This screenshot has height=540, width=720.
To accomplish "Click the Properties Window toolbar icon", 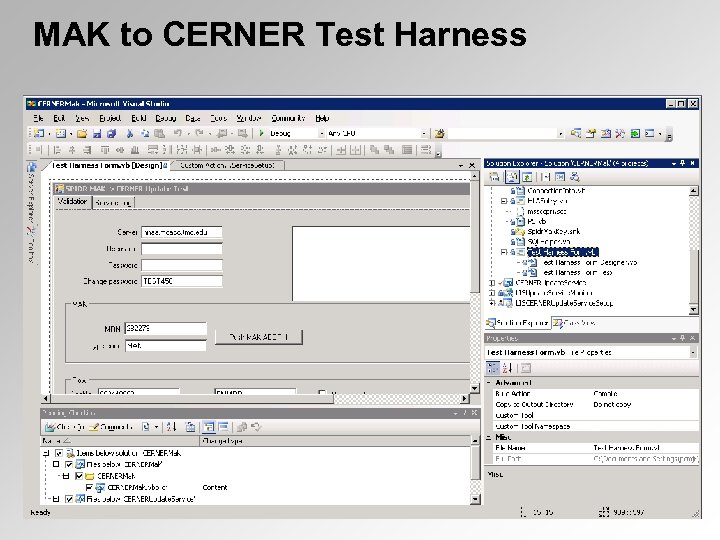I will point(591,134).
